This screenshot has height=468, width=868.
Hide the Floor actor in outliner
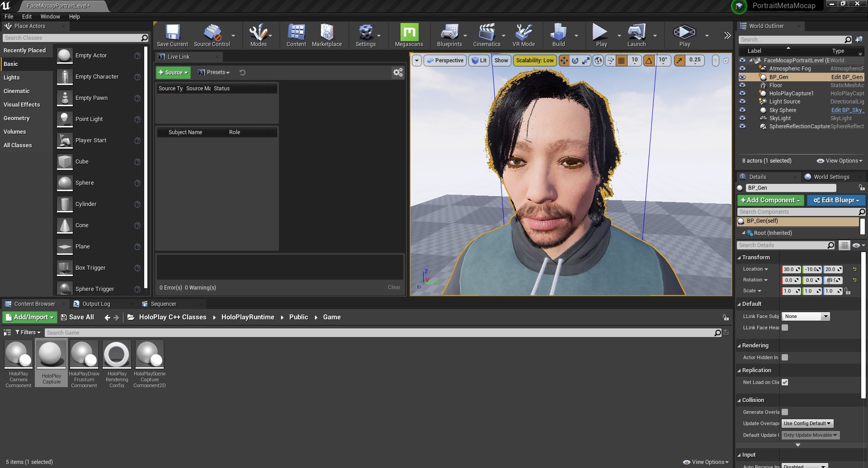[x=742, y=85]
